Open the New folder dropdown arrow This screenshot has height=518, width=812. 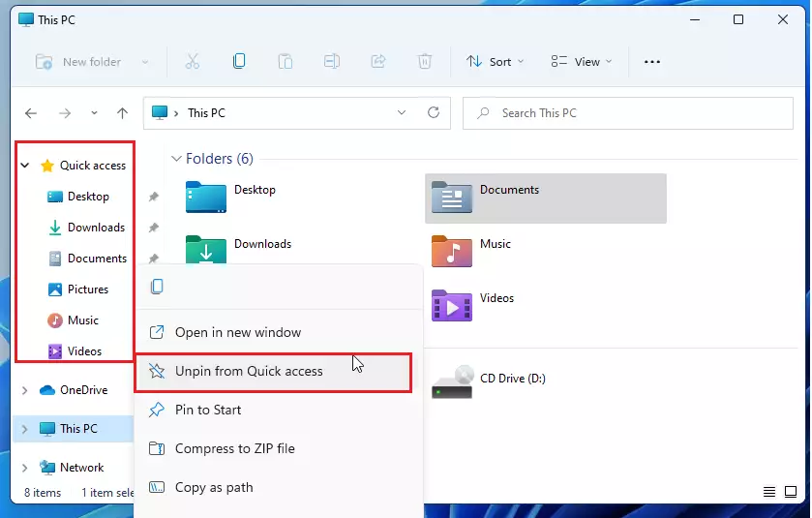[145, 62]
